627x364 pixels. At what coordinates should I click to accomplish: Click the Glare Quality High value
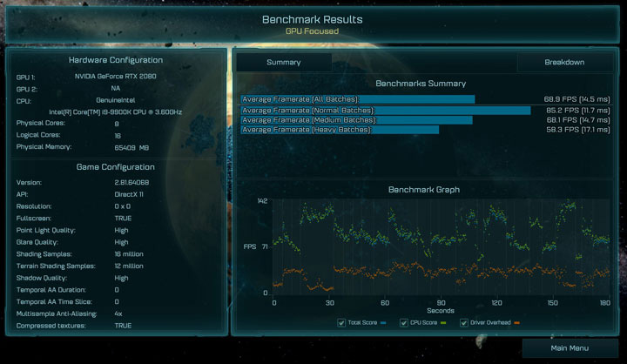(x=121, y=242)
